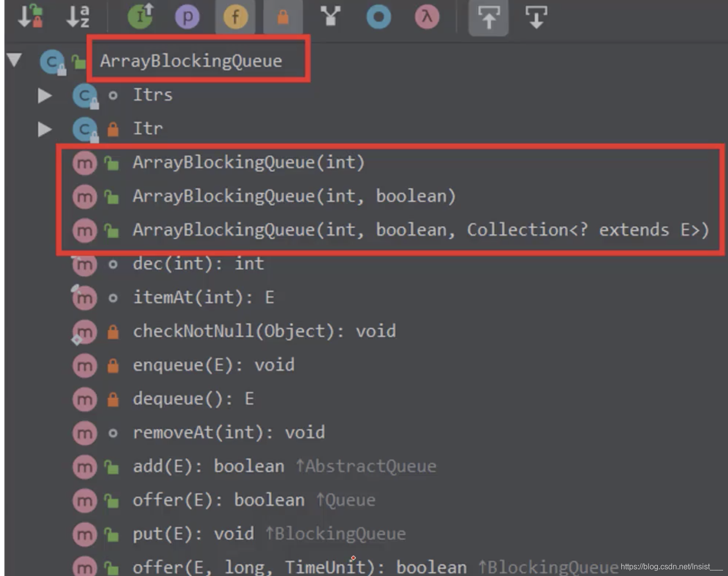Expand the Itrs inner class
The height and width of the screenshot is (576, 728).
pyautogui.click(x=45, y=95)
